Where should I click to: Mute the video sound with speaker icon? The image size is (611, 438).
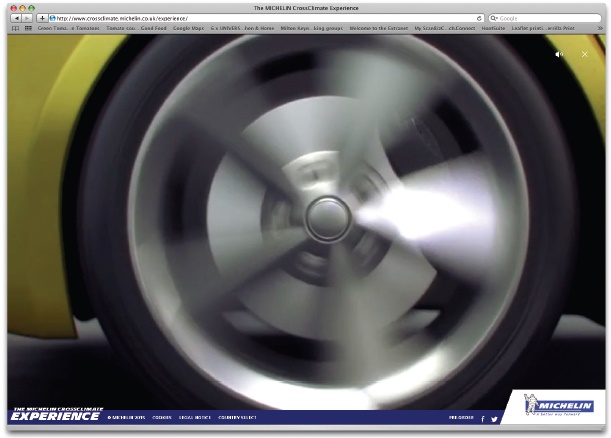pos(560,54)
